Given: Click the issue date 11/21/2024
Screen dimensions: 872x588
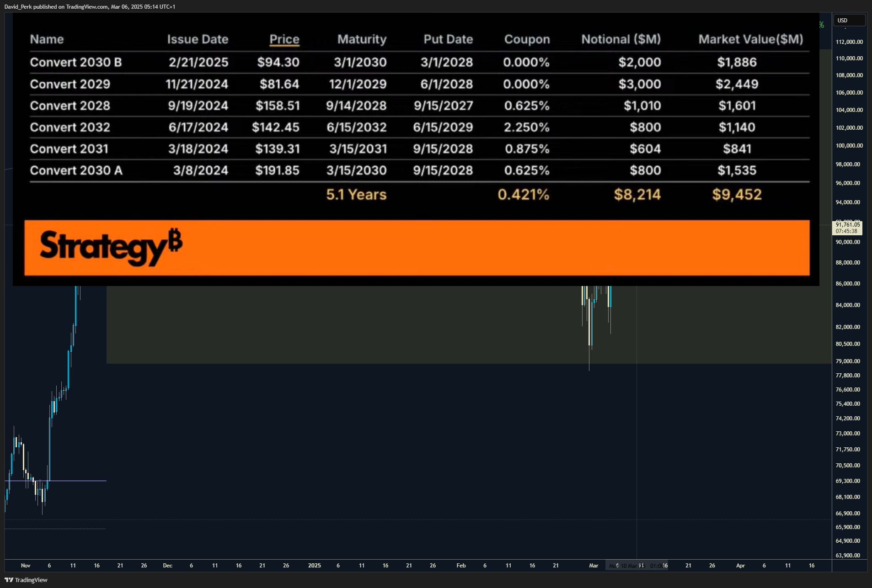Looking at the screenshot, I should pos(197,84).
